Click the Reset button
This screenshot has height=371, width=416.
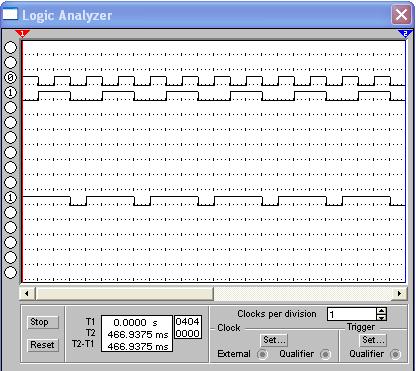point(42,345)
